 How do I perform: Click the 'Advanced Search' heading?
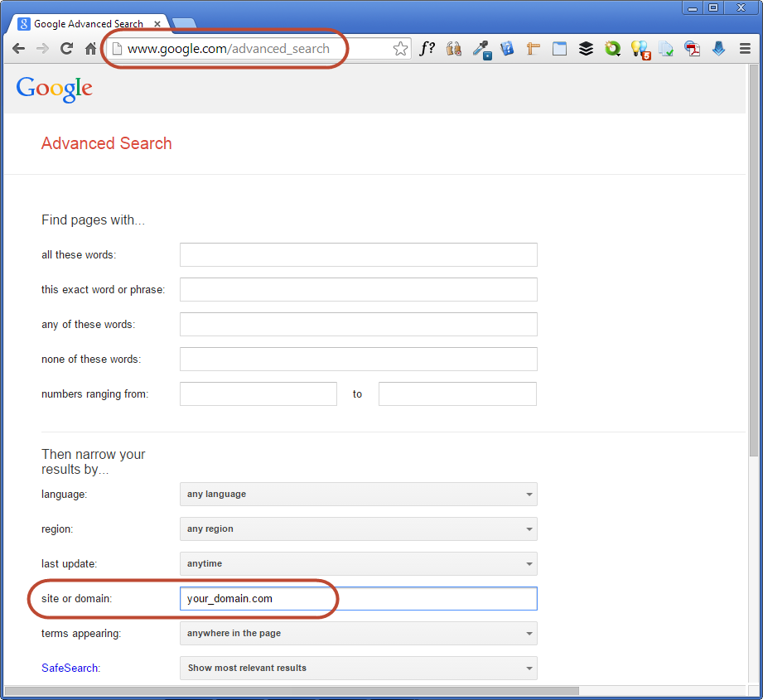click(x=107, y=143)
